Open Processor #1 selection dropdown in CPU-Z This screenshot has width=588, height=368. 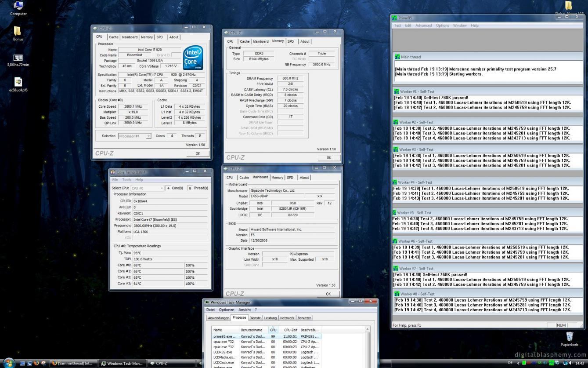(x=135, y=136)
